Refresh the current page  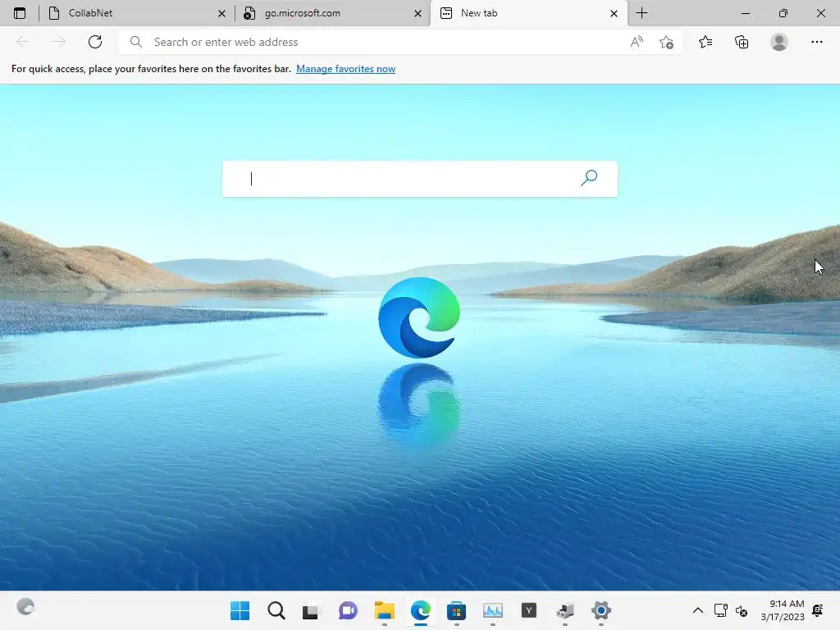click(x=95, y=42)
